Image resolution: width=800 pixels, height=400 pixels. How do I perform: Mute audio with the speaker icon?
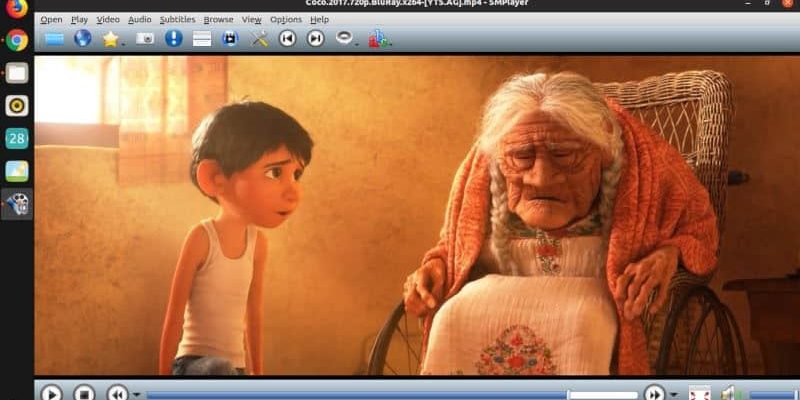730,393
